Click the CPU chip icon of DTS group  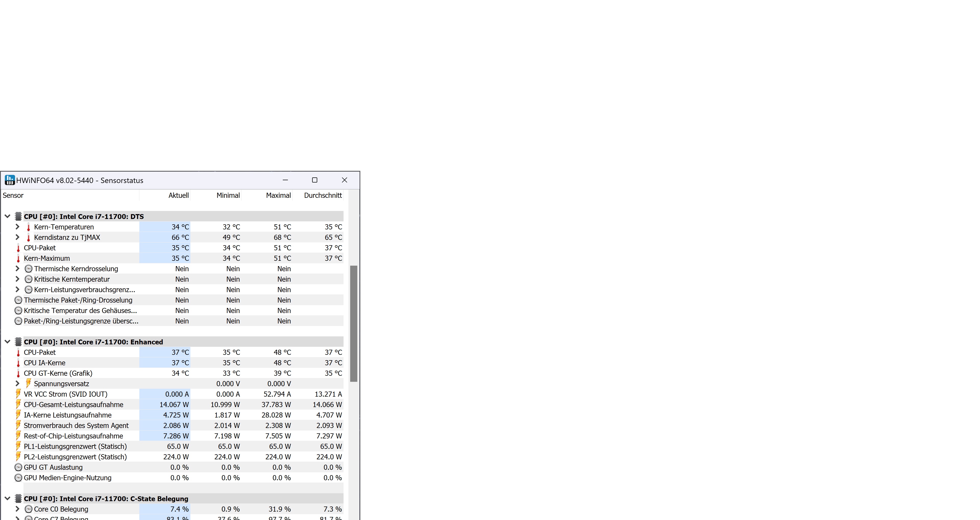click(18, 217)
